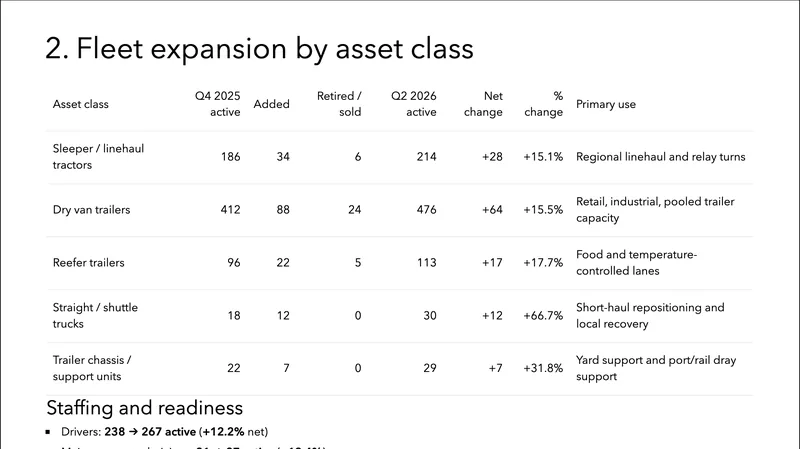Select the 'Staffing and readiness' heading
The height and width of the screenshot is (449, 800).
pos(145,408)
